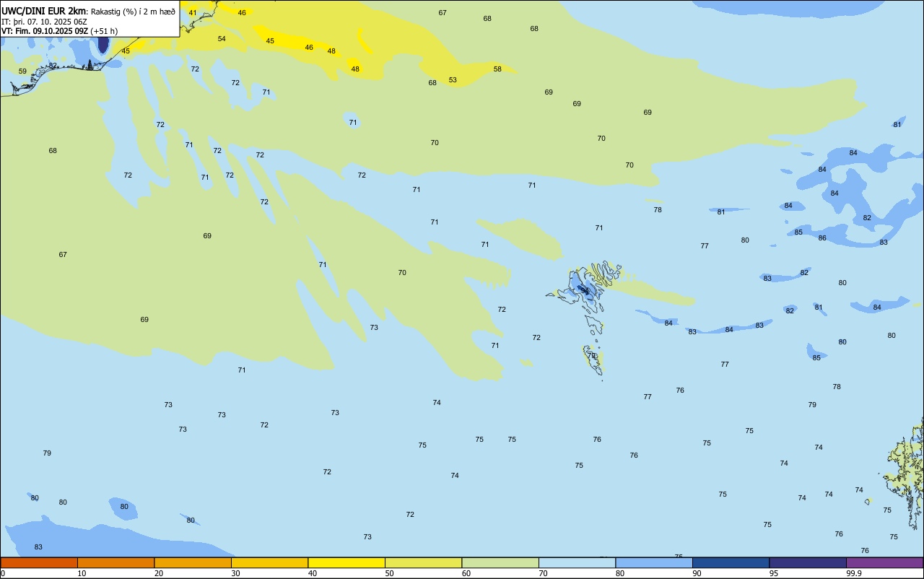Click the "40" tick label on the color scale
Viewport: 924px width, 579px height.
click(x=313, y=574)
